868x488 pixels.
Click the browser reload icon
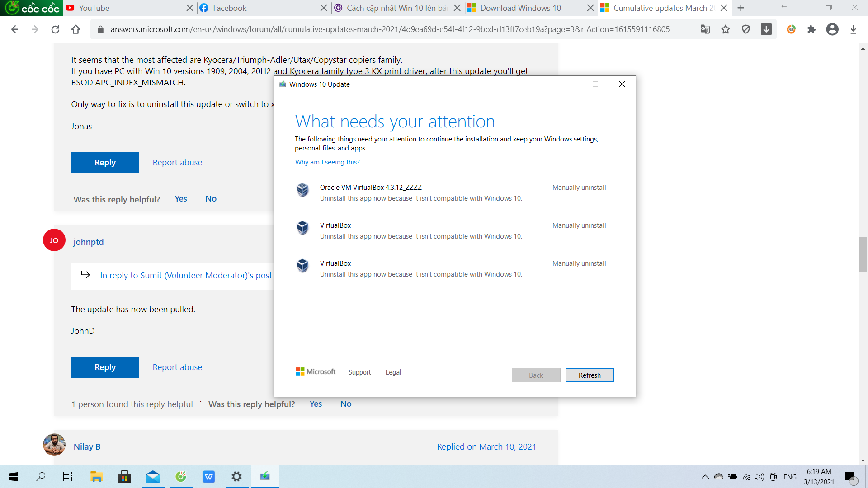pyautogui.click(x=55, y=29)
